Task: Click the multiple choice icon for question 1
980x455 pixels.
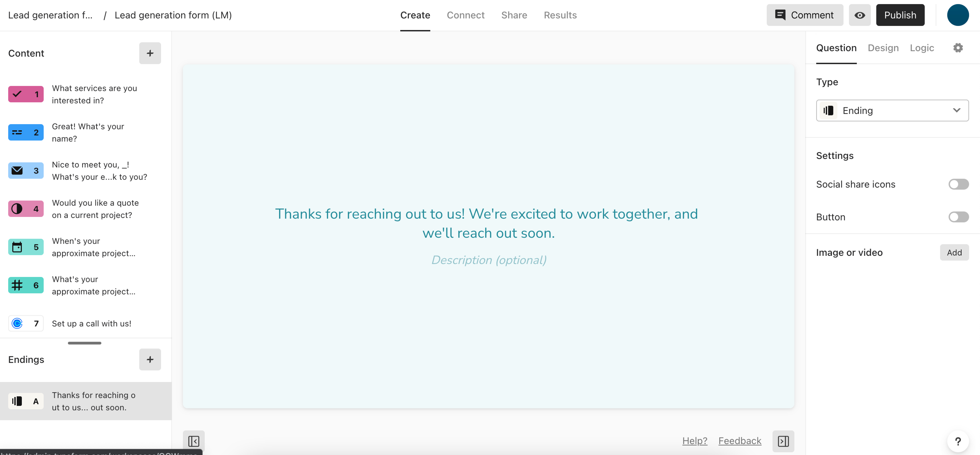Action: (17, 94)
